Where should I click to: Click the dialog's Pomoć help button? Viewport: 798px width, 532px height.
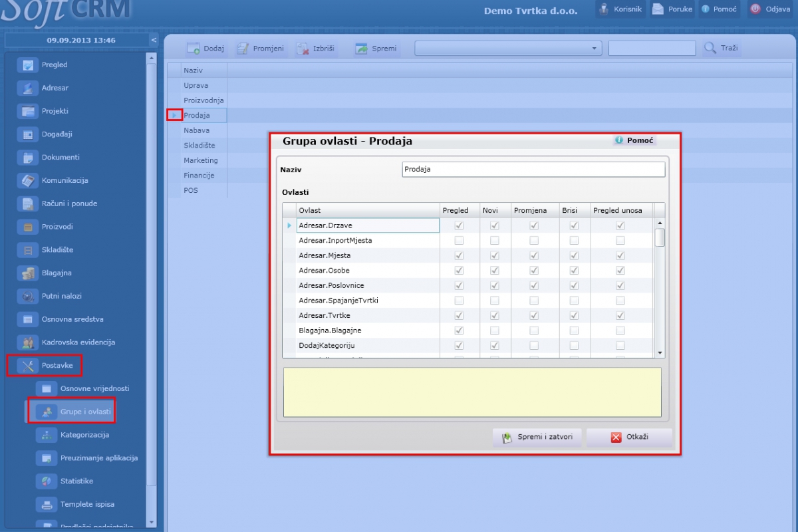coord(635,141)
